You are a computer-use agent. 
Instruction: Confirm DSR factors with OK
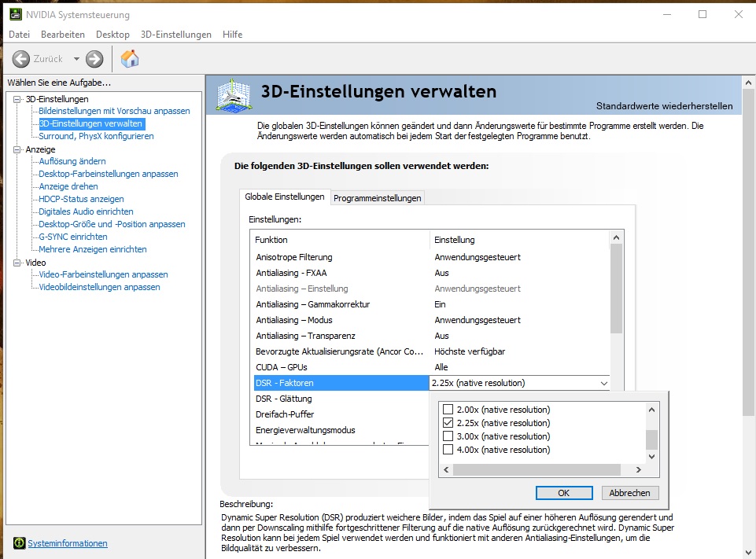564,493
